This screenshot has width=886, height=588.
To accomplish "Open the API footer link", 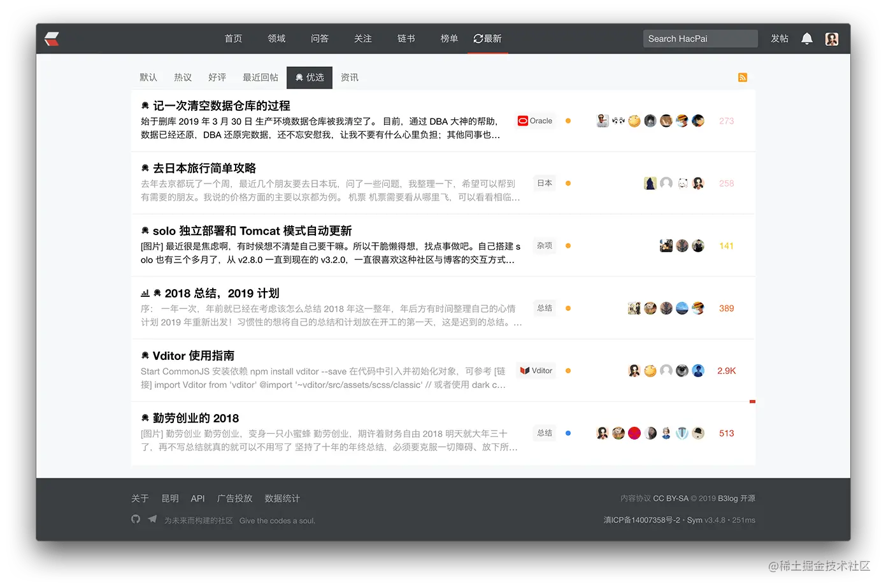I will click(198, 498).
